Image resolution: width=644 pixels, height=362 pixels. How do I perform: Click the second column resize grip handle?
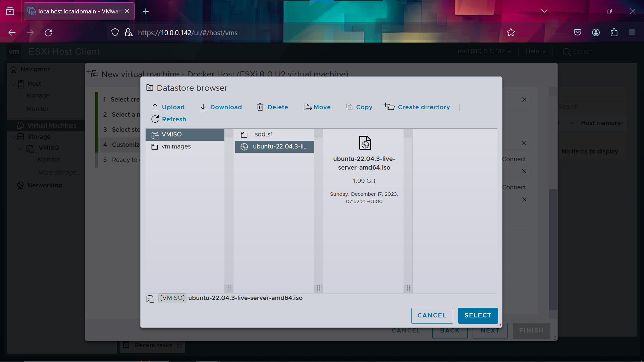tap(319, 288)
